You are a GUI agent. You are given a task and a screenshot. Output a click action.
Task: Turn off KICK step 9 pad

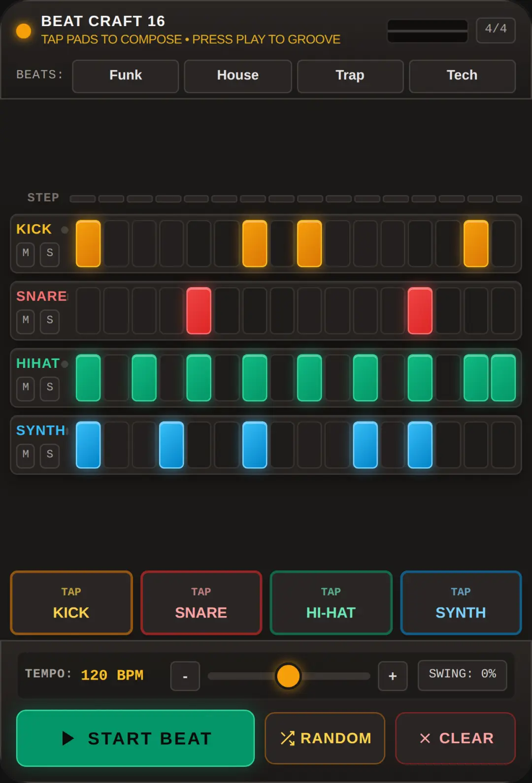pos(309,244)
